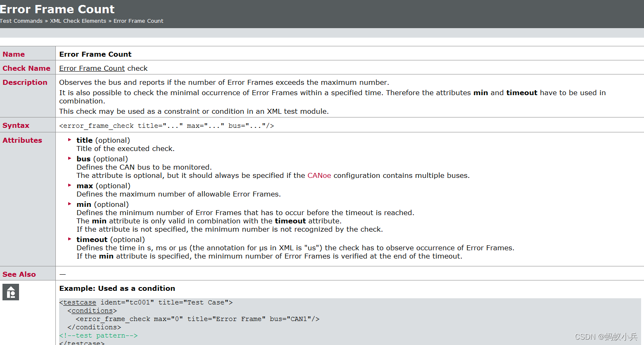Click the bold 'Error Frame Count' name value

[x=95, y=54]
